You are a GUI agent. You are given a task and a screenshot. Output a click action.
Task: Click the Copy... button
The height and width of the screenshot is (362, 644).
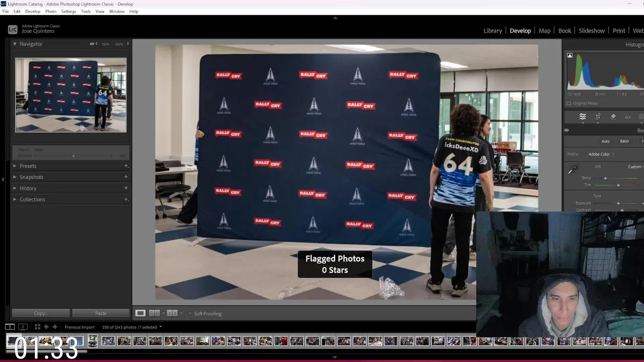pos(41,313)
